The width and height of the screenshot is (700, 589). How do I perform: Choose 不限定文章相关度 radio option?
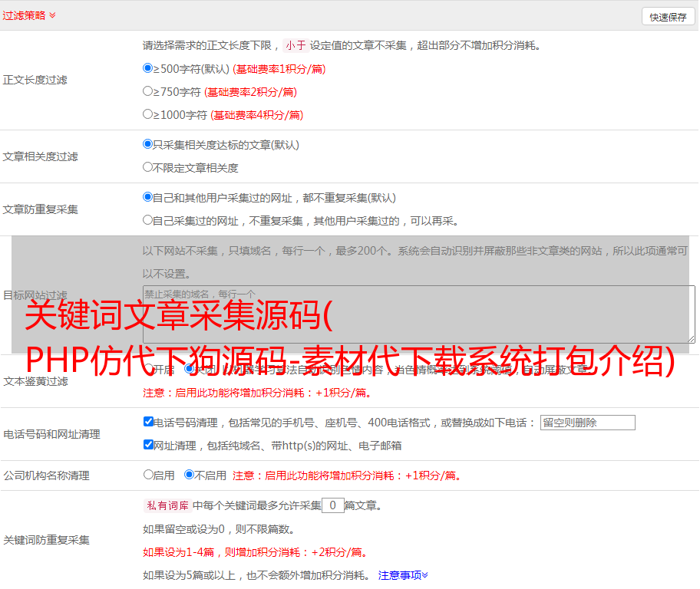tap(148, 167)
